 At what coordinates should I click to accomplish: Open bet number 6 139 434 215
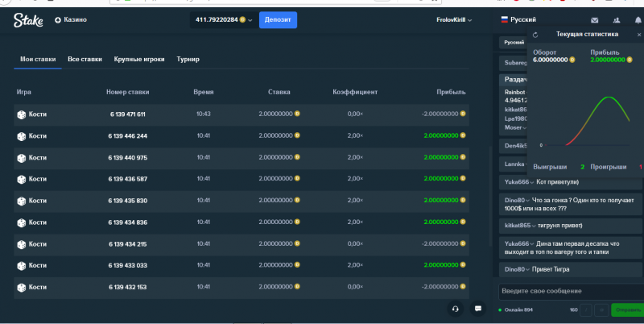pos(128,244)
